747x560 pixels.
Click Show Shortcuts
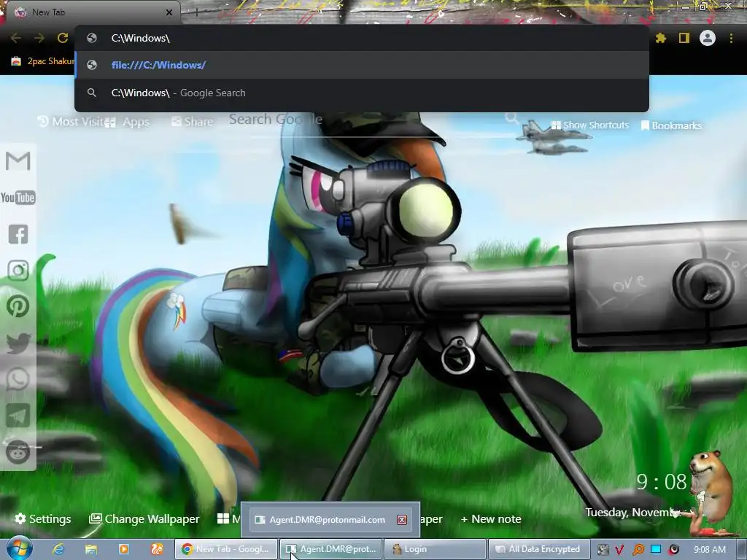pyautogui.click(x=589, y=125)
